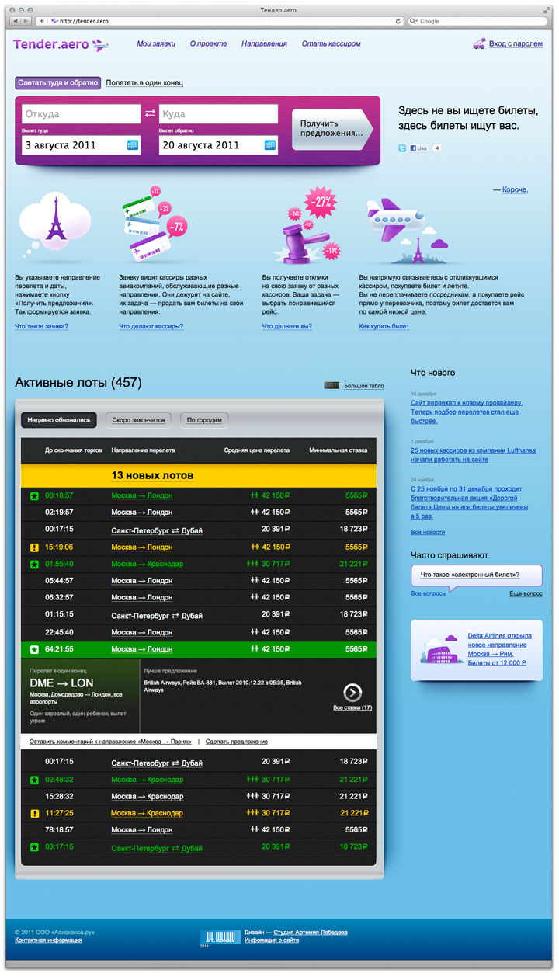The width and height of the screenshot is (559, 980).
Task: Click the swap arrows between origin and destination
Action: [150, 114]
